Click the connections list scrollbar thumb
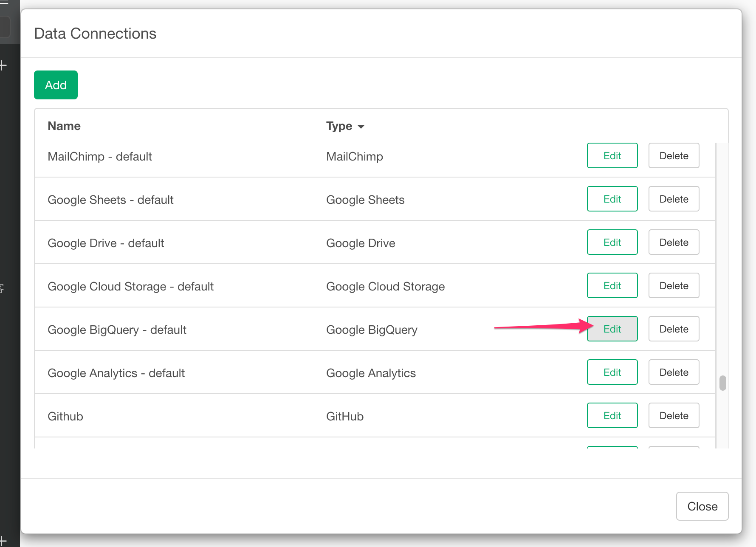756x547 pixels. pos(722,383)
